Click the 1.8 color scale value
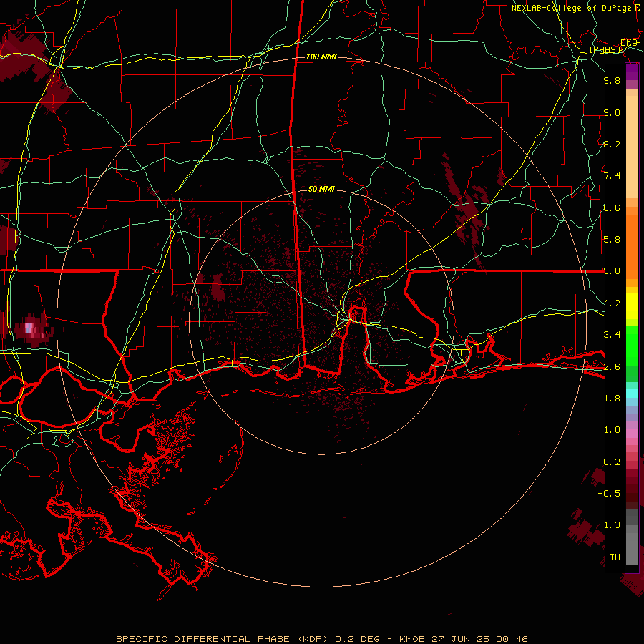 [x=612, y=399]
